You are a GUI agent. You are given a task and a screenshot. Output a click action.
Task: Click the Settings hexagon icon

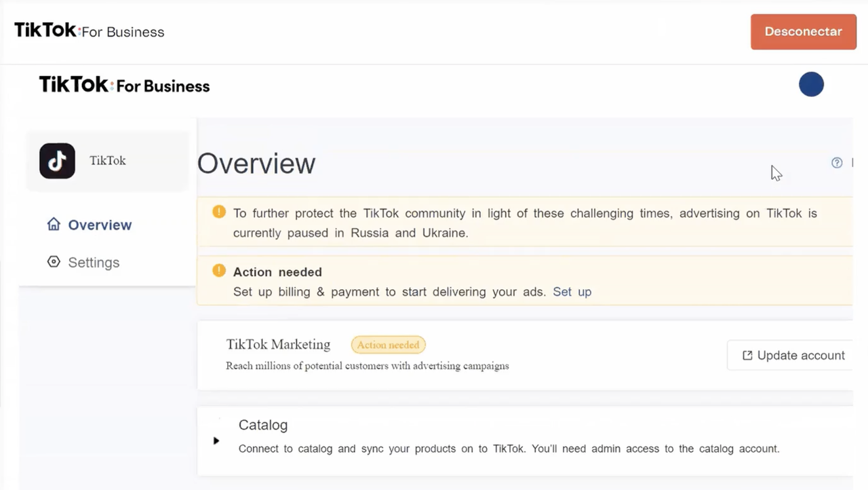(54, 262)
